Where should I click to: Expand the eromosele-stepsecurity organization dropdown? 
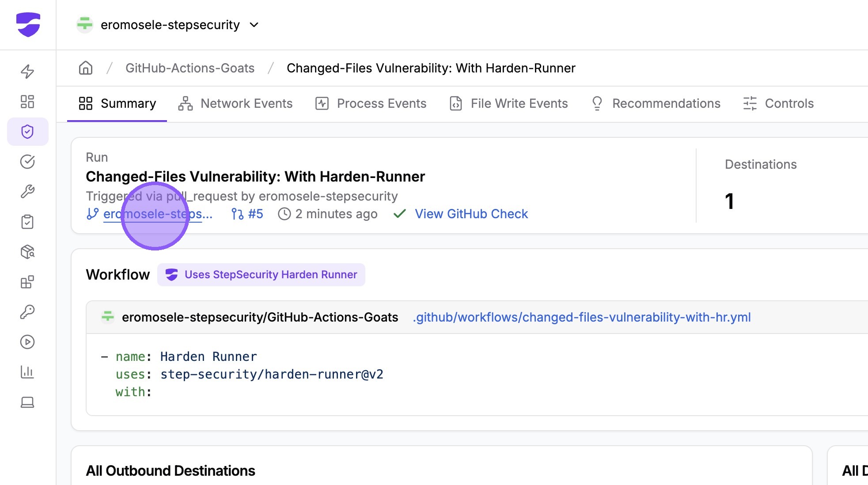[x=254, y=25]
